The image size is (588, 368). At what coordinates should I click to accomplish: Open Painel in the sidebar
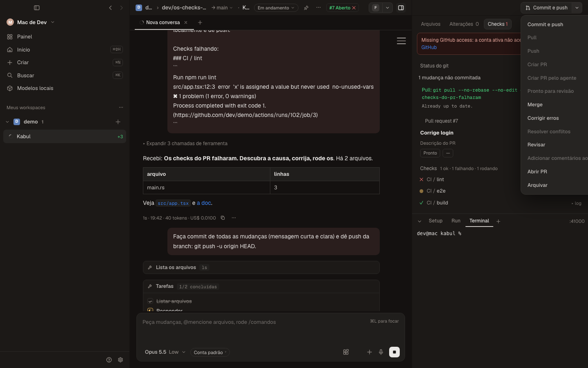pos(65,37)
